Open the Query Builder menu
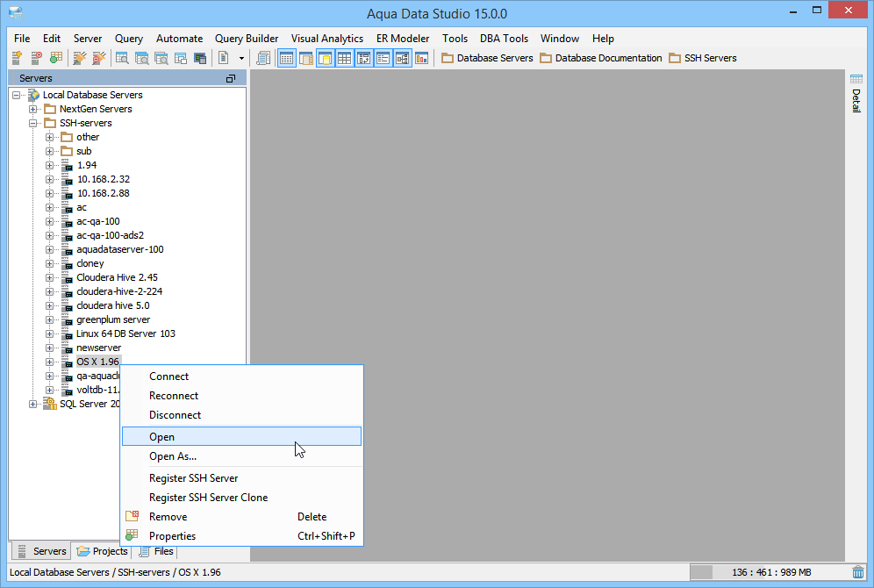The height and width of the screenshot is (588, 874). click(247, 39)
